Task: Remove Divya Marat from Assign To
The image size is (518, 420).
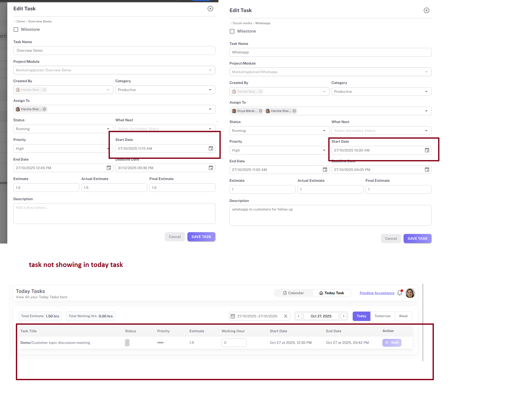Action: coord(261,111)
